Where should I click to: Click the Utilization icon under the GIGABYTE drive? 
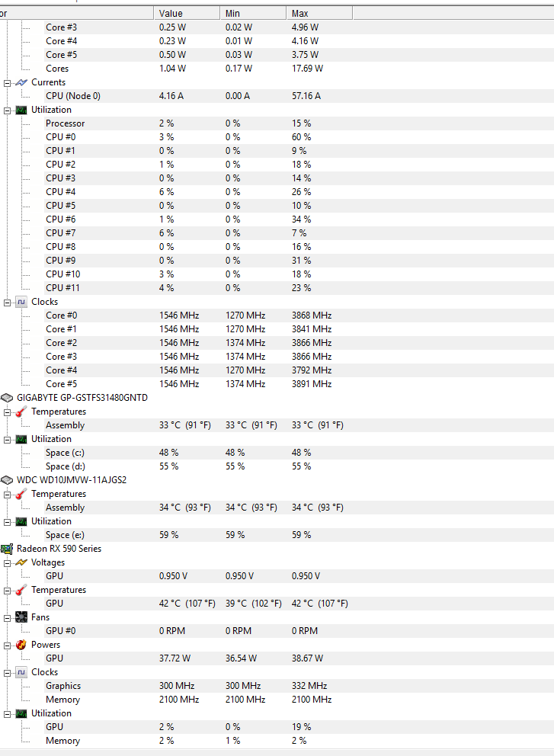(x=21, y=439)
